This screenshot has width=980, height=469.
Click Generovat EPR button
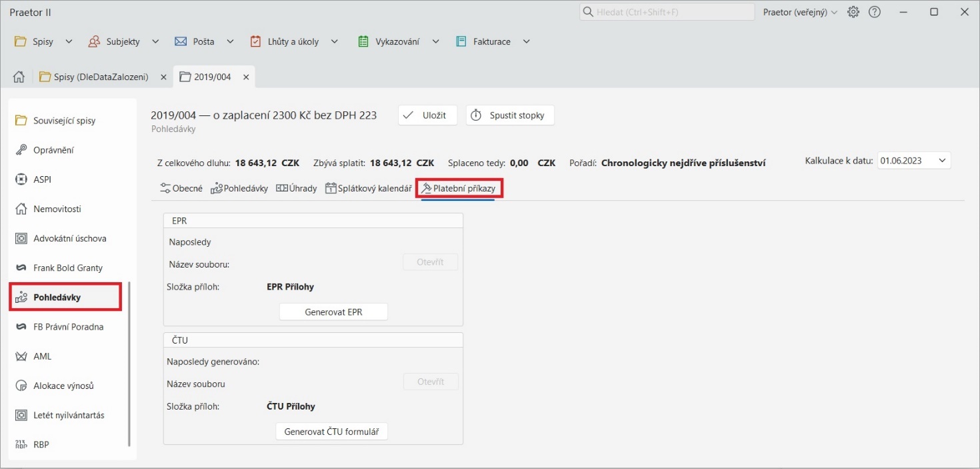pyautogui.click(x=333, y=312)
